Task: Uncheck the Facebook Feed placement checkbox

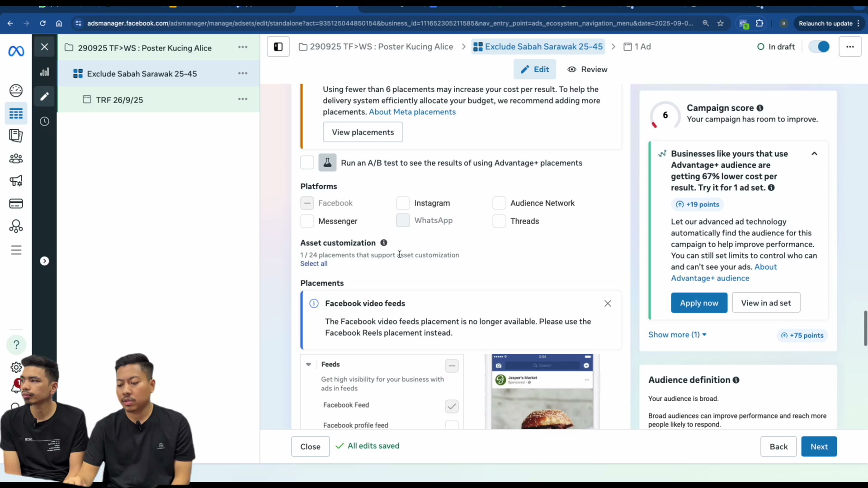Action: point(452,406)
